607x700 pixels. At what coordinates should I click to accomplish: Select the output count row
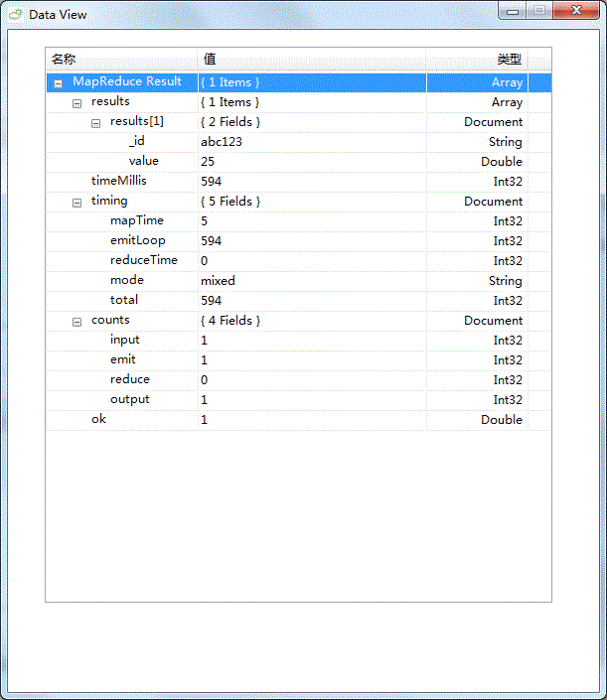coord(299,400)
